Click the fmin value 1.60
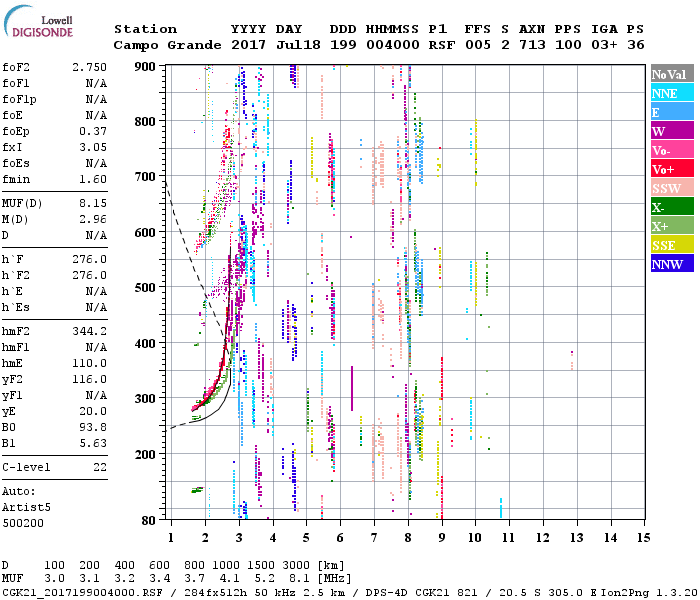Viewport: 700px width, 600px height. pyautogui.click(x=93, y=180)
